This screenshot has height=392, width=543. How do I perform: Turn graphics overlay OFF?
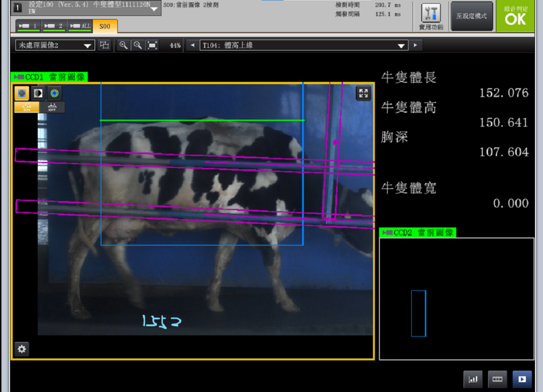[52, 107]
